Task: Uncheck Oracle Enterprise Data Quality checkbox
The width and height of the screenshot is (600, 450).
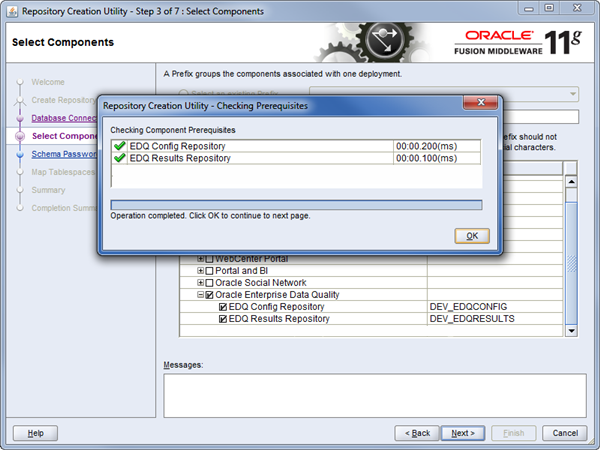Action: (209, 295)
